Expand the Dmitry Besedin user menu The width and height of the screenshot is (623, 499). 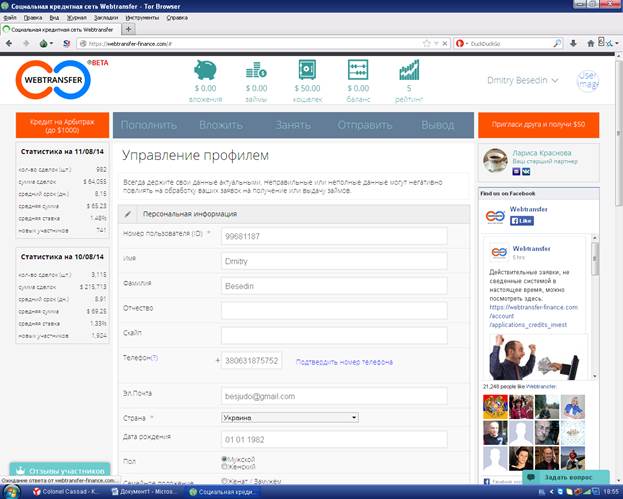click(522, 81)
